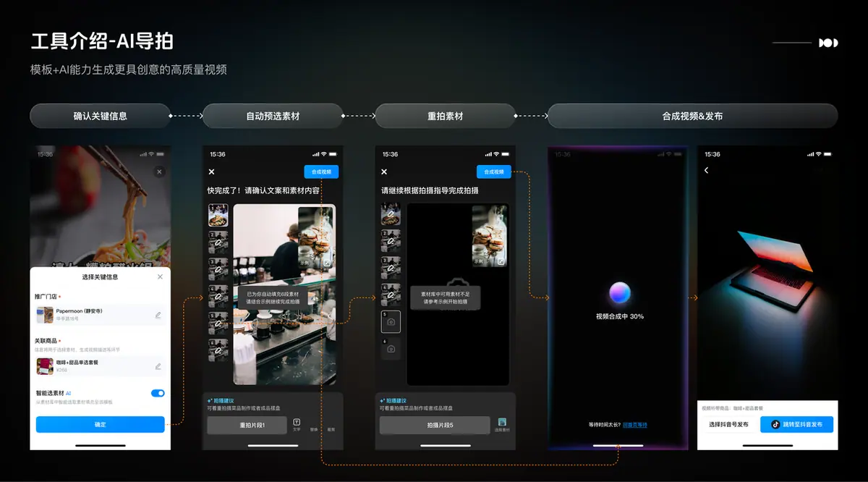Click the 自动预选素材 step pill
Image resolution: width=868 pixels, height=482 pixels.
click(273, 116)
